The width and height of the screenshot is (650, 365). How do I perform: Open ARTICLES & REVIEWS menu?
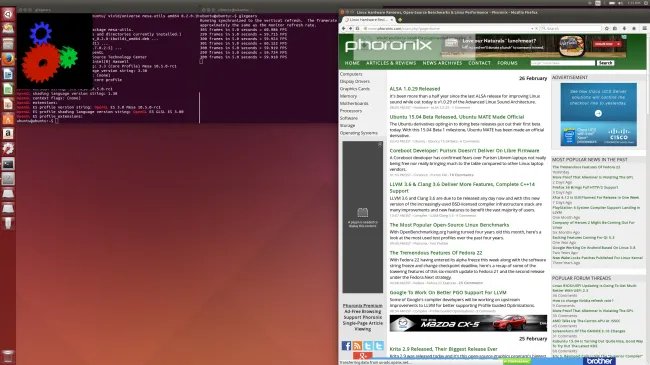click(x=390, y=63)
